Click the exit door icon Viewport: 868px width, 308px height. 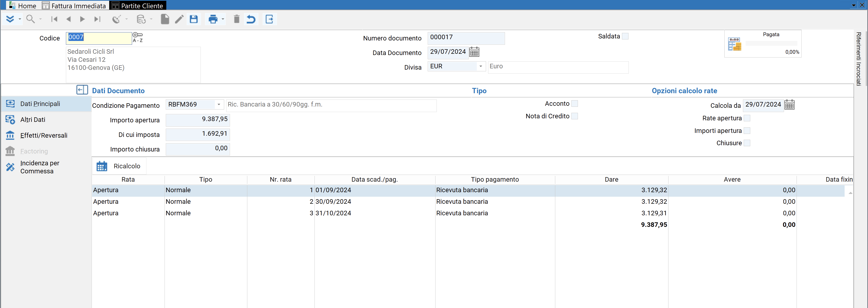tap(269, 19)
